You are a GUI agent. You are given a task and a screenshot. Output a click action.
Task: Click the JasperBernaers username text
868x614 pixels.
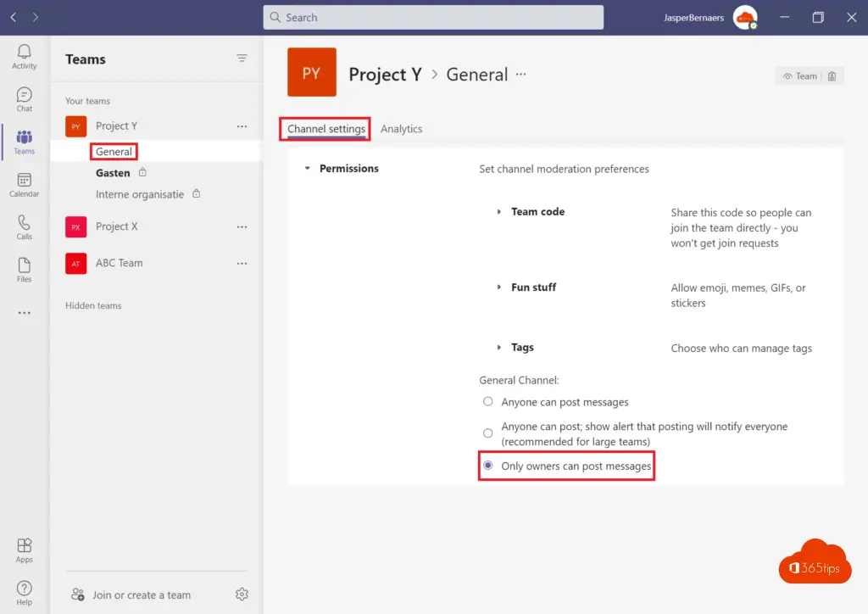pos(693,17)
